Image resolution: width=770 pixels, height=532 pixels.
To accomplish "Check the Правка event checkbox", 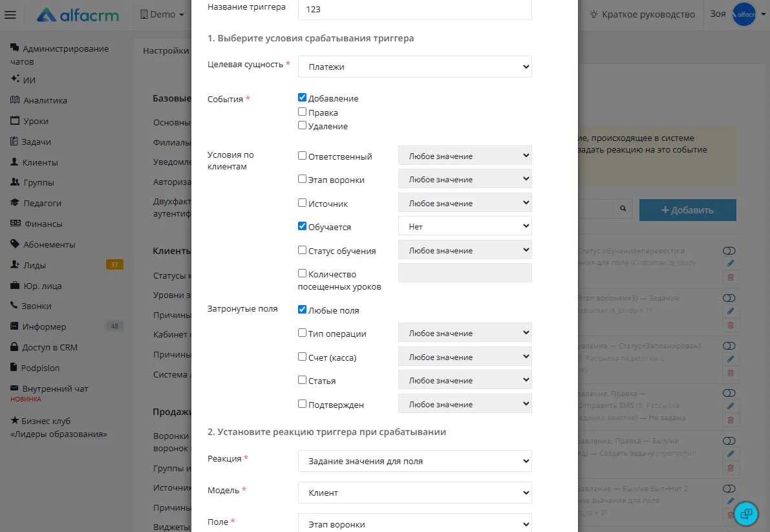I will point(302,111).
